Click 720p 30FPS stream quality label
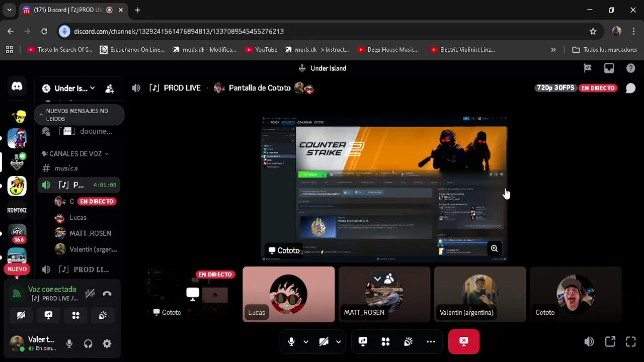This screenshot has width=644, height=362. coord(555,88)
